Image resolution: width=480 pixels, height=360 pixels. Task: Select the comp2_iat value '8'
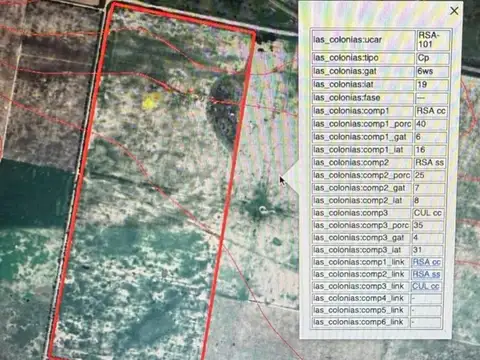[x=429, y=201]
